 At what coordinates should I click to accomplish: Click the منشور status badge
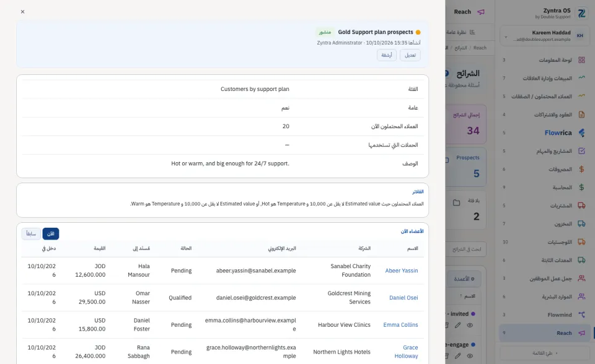click(x=325, y=32)
